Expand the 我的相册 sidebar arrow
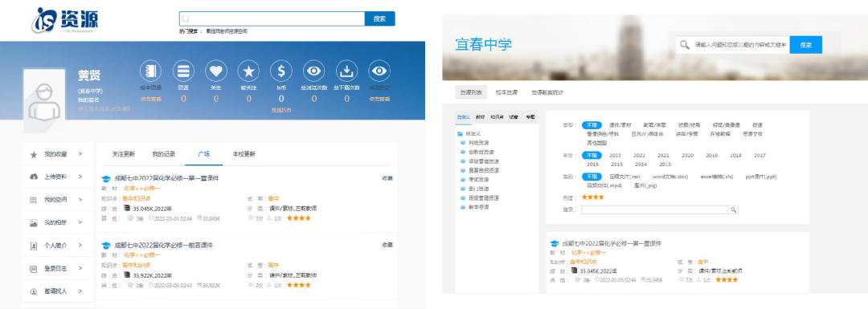This screenshot has height=309, width=868. pyautogui.click(x=80, y=222)
